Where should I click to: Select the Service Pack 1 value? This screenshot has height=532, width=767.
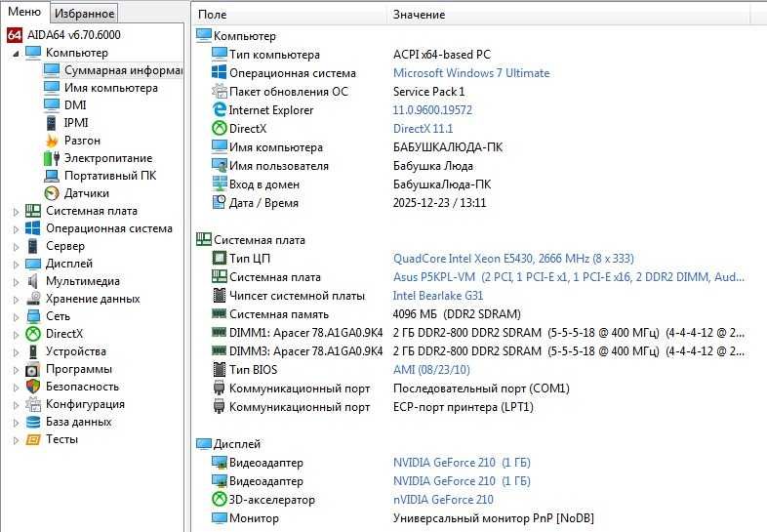click(x=428, y=92)
